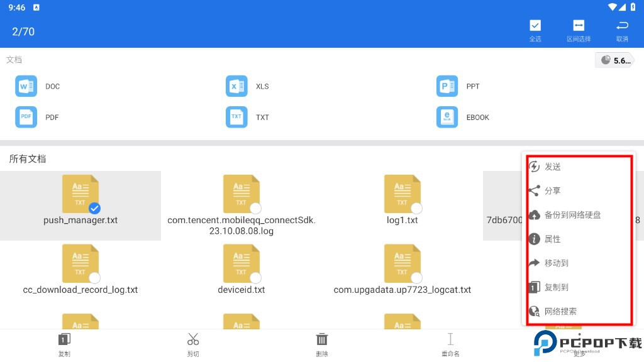Open the PPT category

coord(447,86)
